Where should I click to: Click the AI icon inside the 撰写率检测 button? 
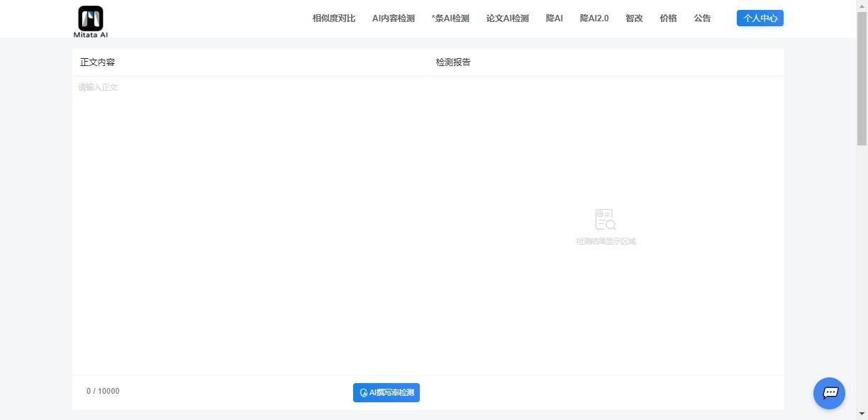[362, 392]
